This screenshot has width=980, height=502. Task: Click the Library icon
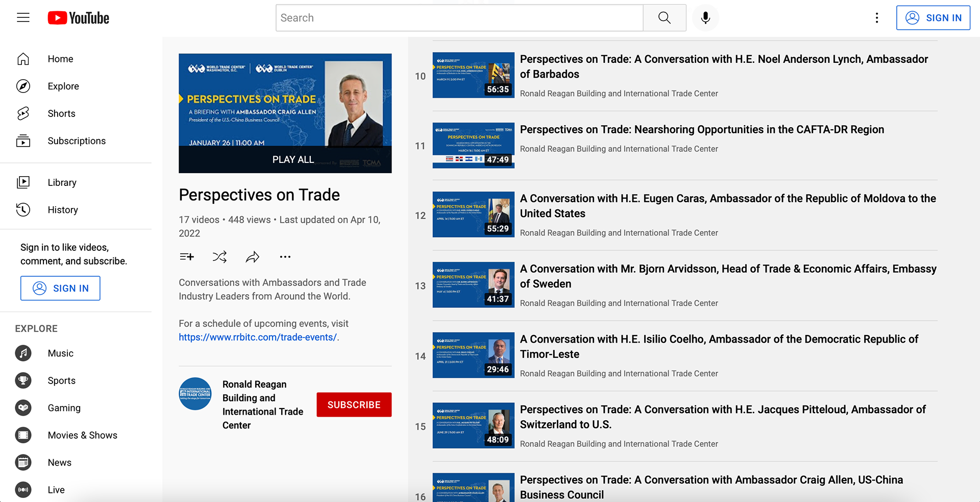(23, 182)
